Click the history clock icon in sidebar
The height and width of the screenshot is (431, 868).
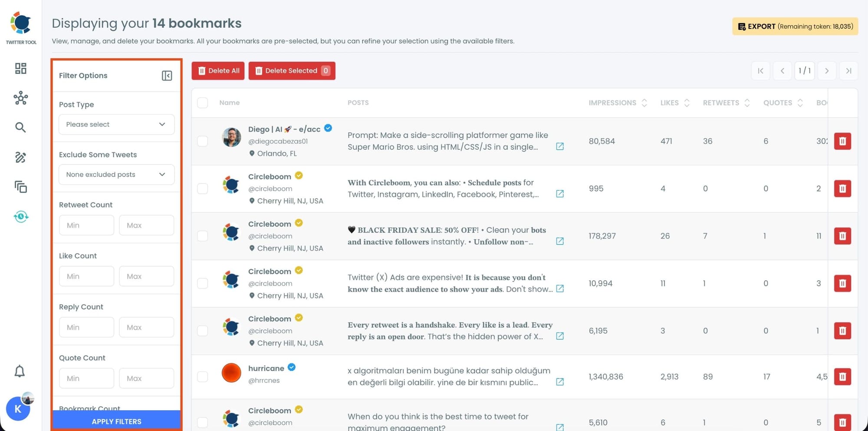[x=20, y=216]
